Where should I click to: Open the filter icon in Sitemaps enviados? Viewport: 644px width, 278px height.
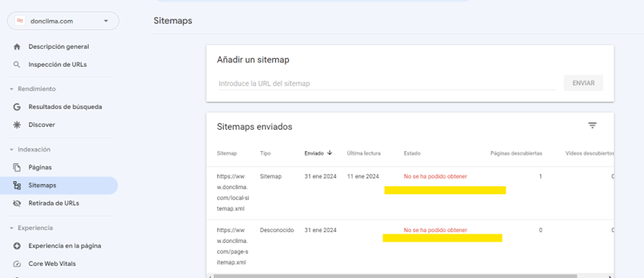[592, 125]
